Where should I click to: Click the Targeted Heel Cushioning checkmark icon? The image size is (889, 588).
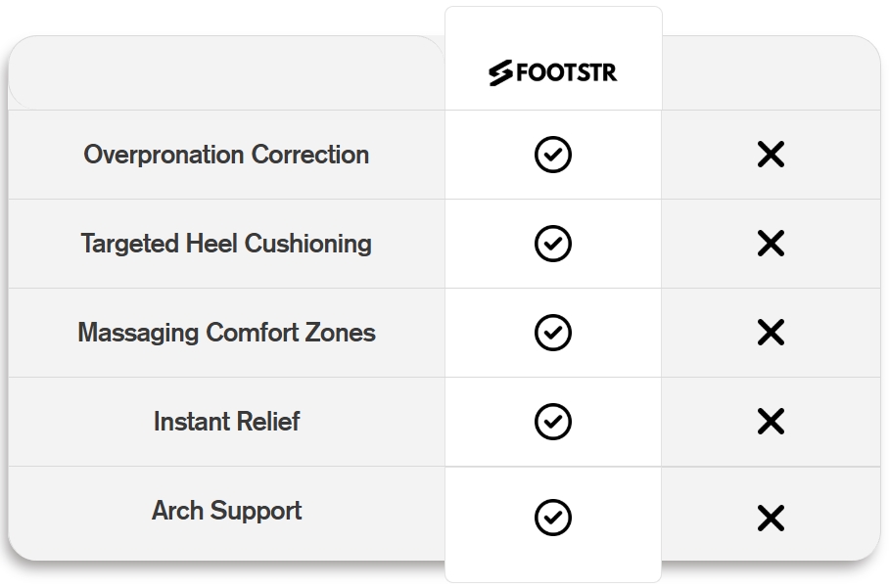coord(553,244)
